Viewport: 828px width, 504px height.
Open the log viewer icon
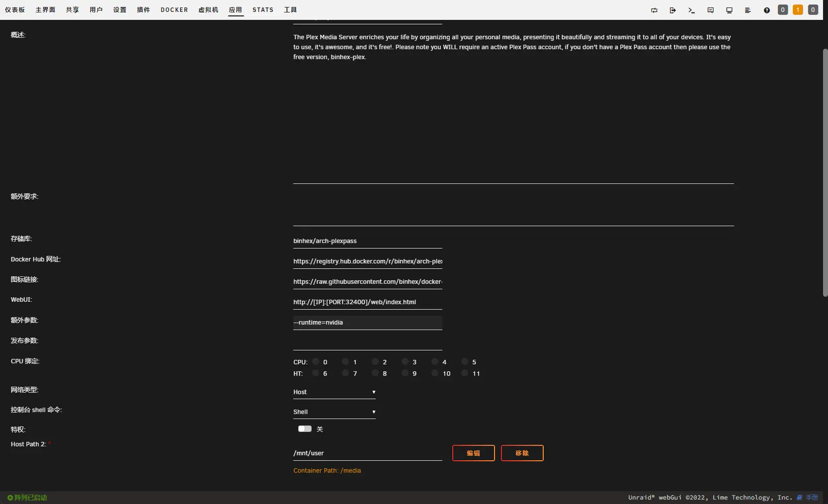coord(747,10)
